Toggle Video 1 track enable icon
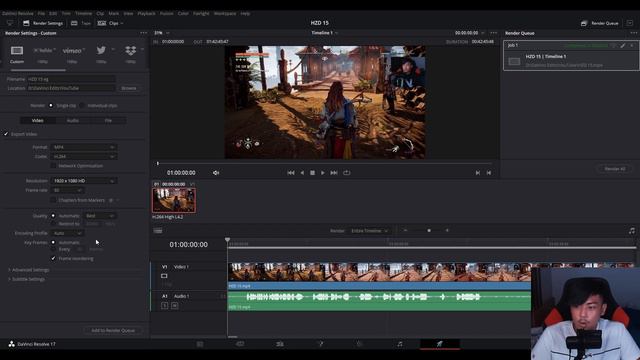 click(x=164, y=276)
